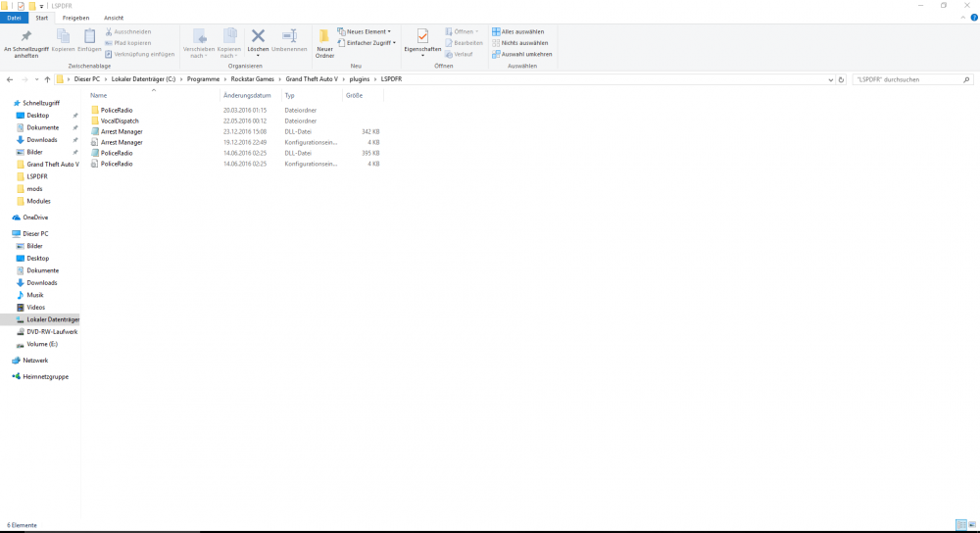
Task: Expand address bar history dropdown
Action: pos(830,80)
